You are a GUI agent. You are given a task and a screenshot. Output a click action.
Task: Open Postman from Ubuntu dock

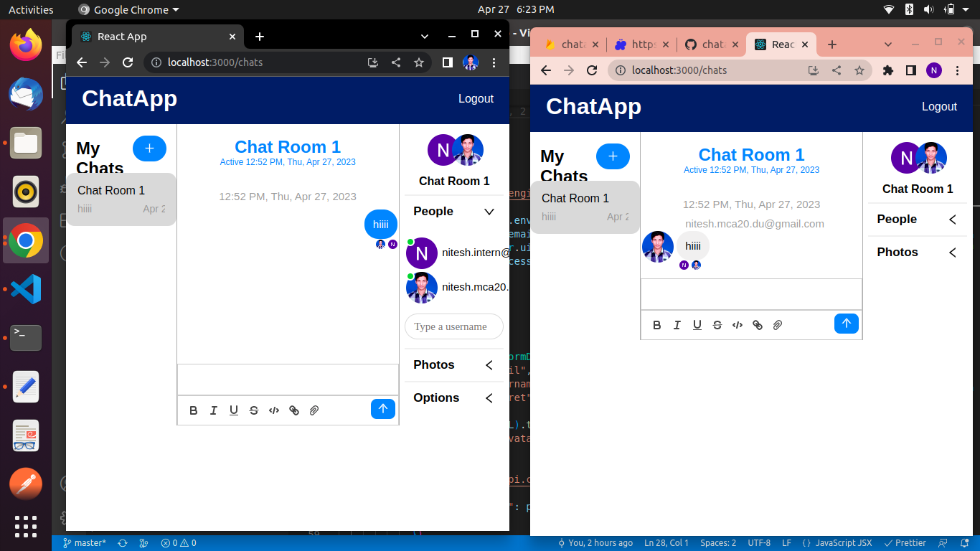coord(26,484)
